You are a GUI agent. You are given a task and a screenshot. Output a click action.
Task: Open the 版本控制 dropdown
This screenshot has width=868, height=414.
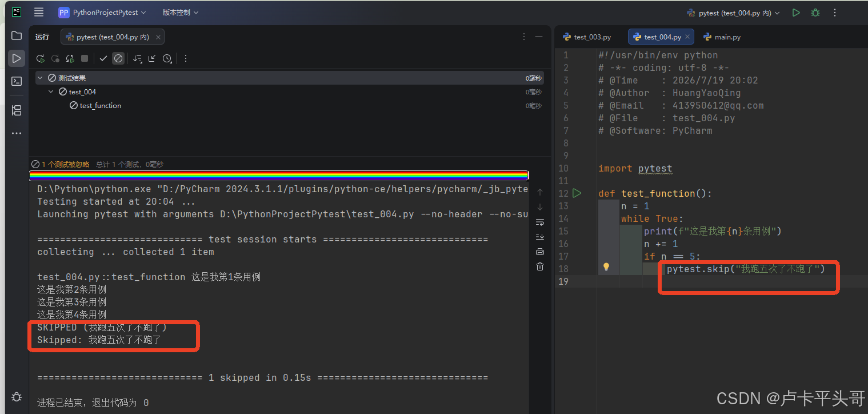tap(181, 12)
